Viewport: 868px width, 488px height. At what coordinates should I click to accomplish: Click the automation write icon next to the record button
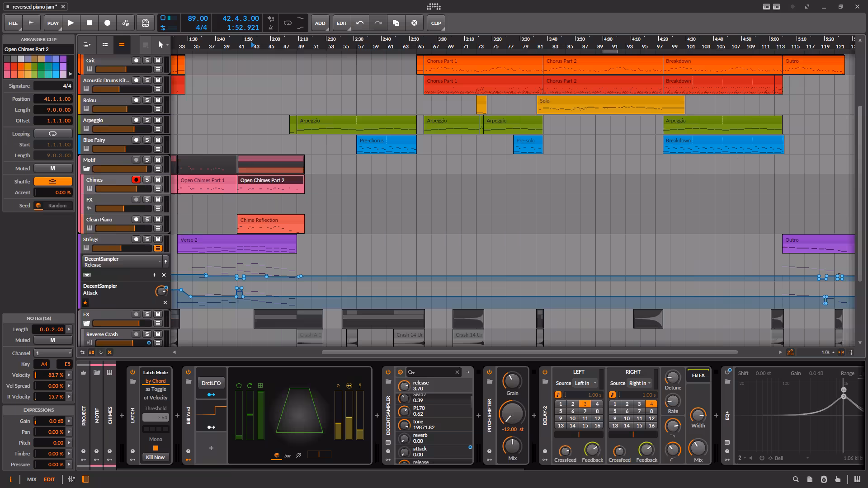[x=126, y=23]
